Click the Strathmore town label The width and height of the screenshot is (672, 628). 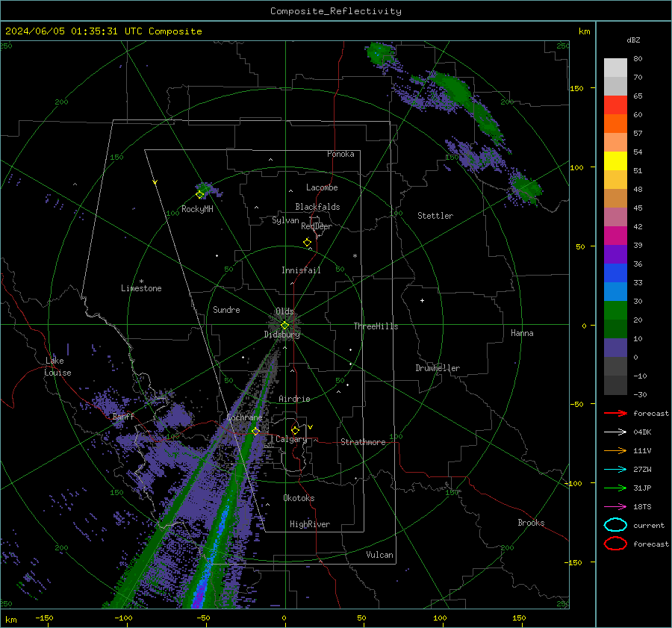coord(363,442)
